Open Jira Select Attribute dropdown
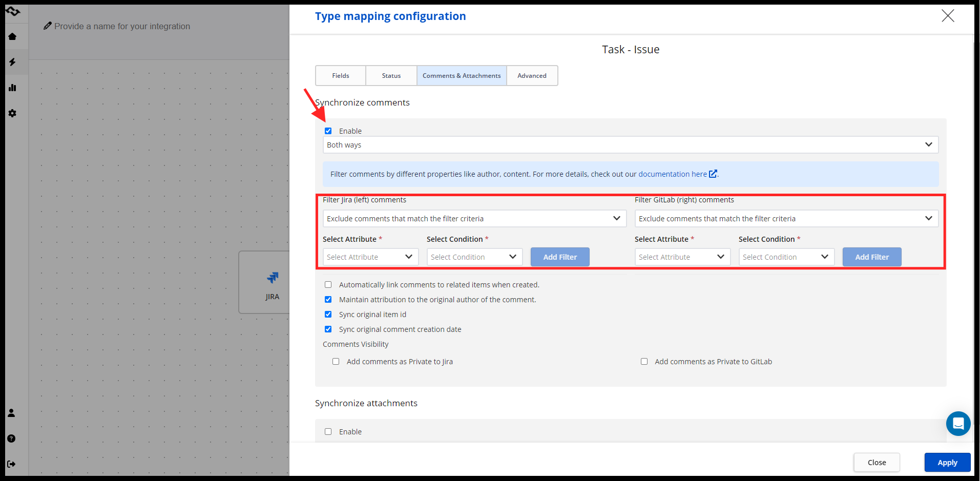The image size is (980, 481). click(370, 257)
